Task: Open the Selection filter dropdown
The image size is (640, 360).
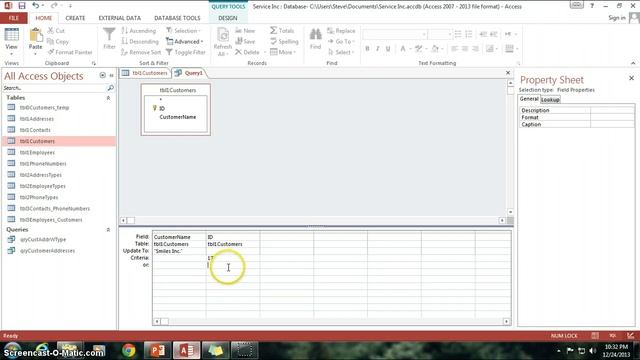Action: tap(183, 31)
